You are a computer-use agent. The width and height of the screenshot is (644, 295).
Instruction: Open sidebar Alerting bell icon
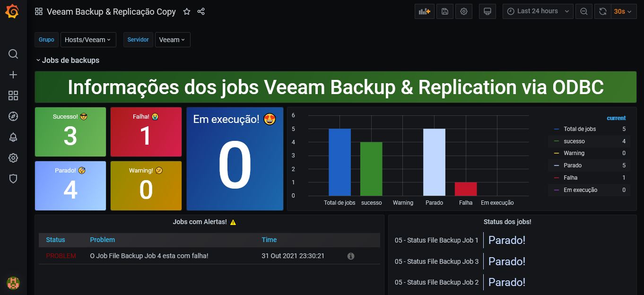tap(13, 137)
